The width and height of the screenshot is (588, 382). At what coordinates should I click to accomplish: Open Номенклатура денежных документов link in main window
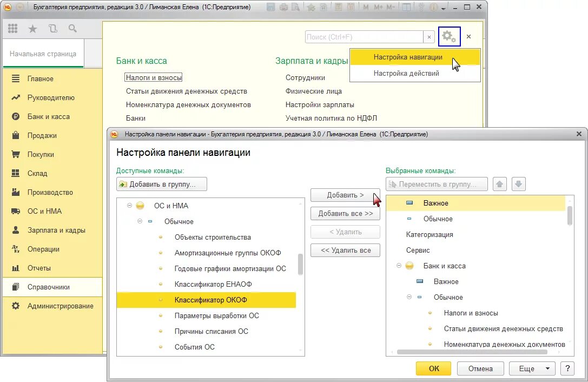coord(188,104)
